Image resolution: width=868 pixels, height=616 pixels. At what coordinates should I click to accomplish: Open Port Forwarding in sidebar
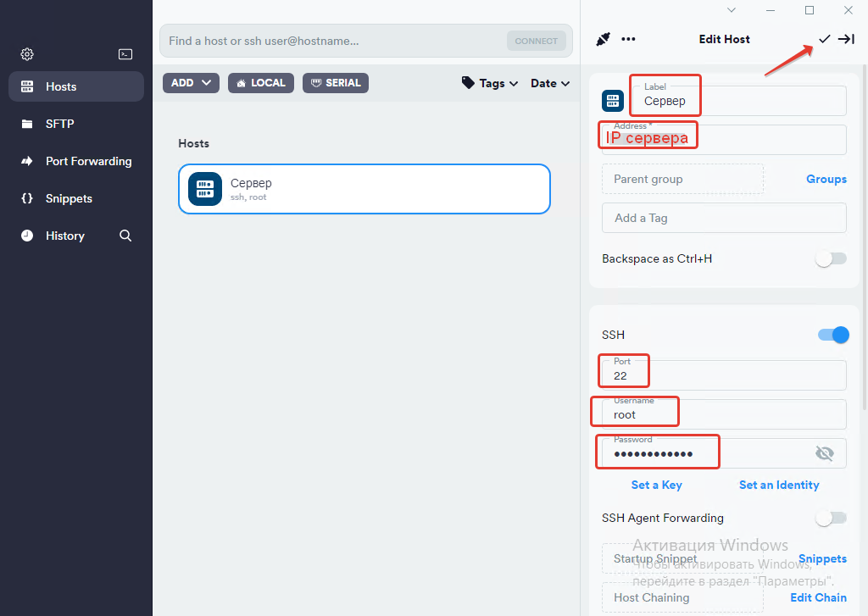point(88,161)
